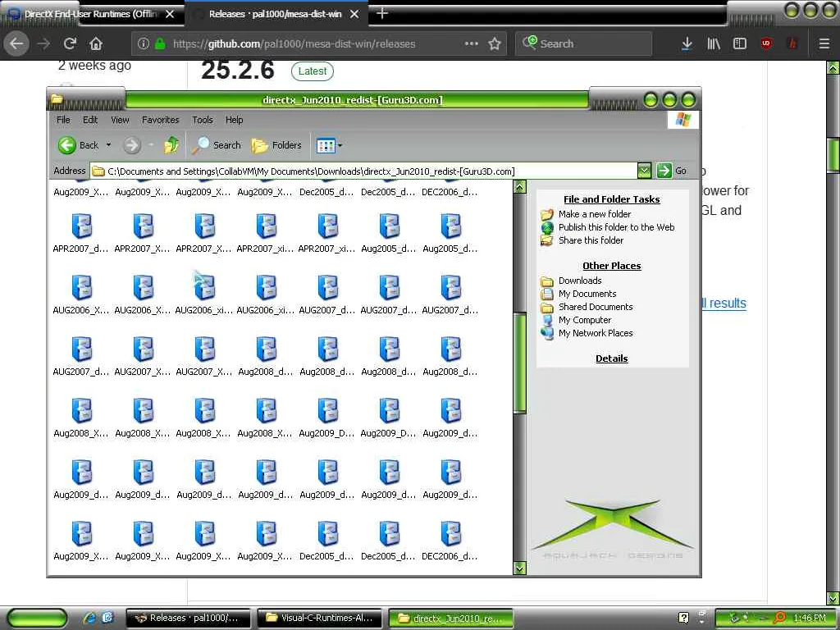
Task: Click the folder icon in Explorer's title bar
Action: point(57,99)
